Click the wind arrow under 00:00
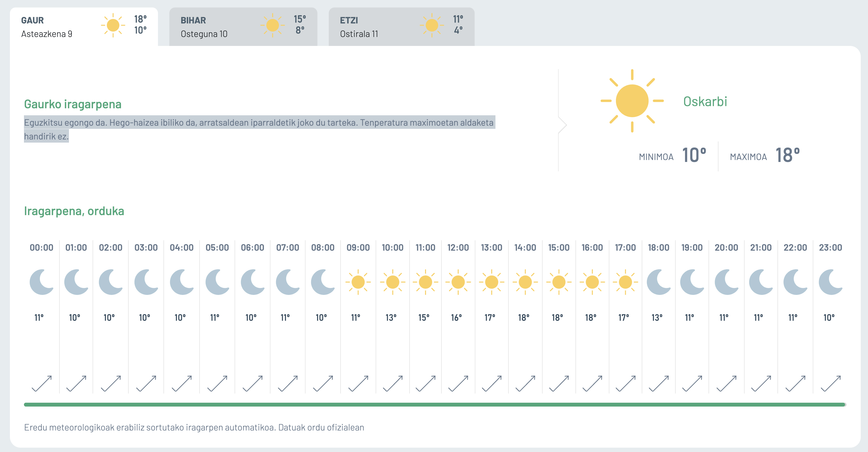This screenshot has width=868, height=452. [42, 384]
